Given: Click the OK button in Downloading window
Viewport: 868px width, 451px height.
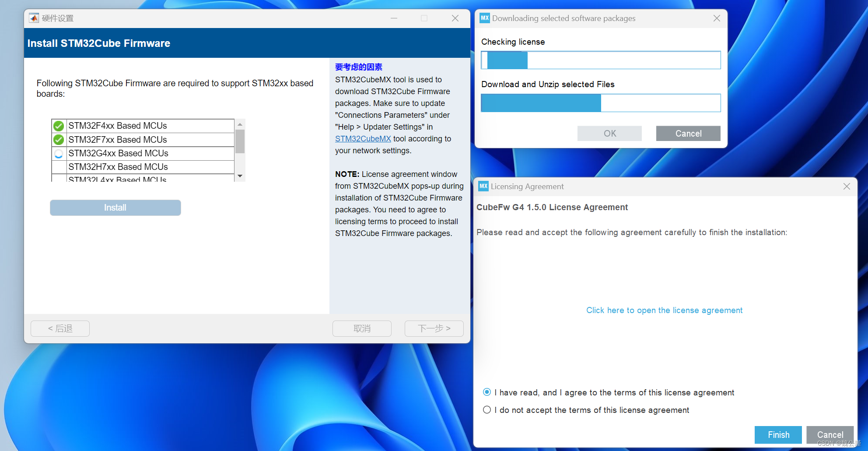Looking at the screenshot, I should pos(609,134).
